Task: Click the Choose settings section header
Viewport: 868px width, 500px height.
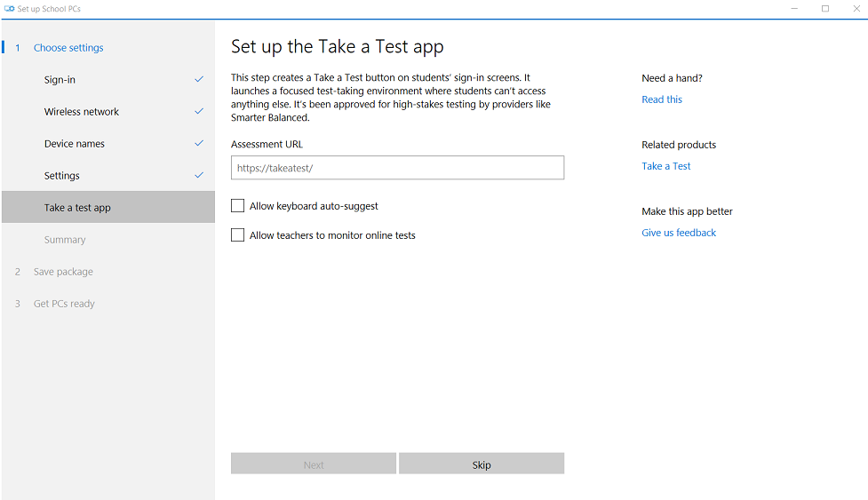Action: (68, 48)
